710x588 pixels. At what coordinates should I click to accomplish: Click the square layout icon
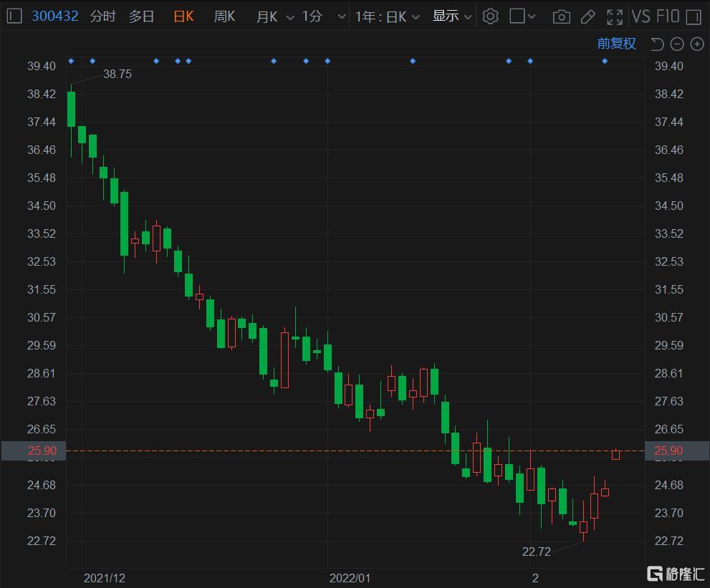point(517,16)
